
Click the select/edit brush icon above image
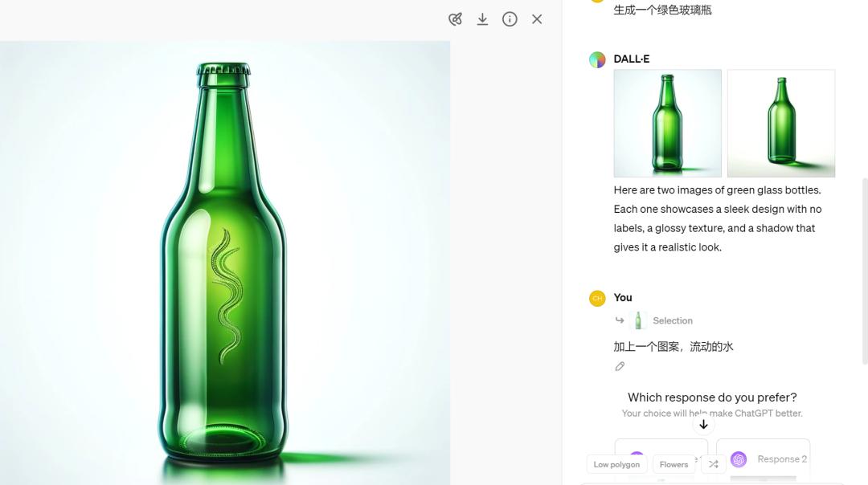456,19
